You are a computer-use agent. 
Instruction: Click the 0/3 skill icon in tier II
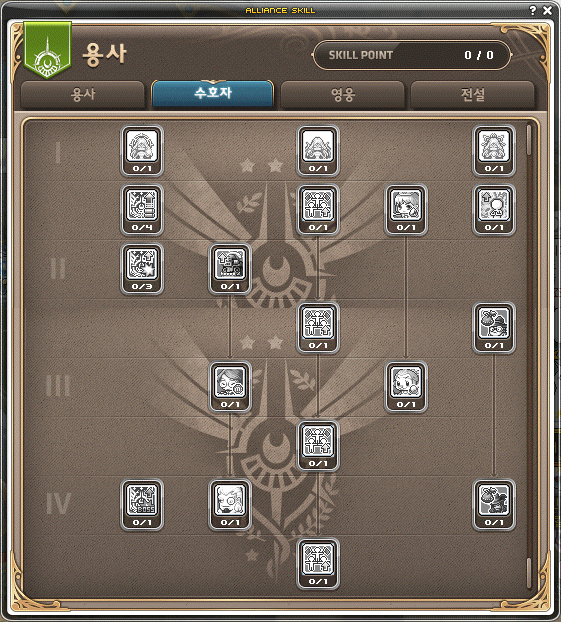(x=142, y=269)
